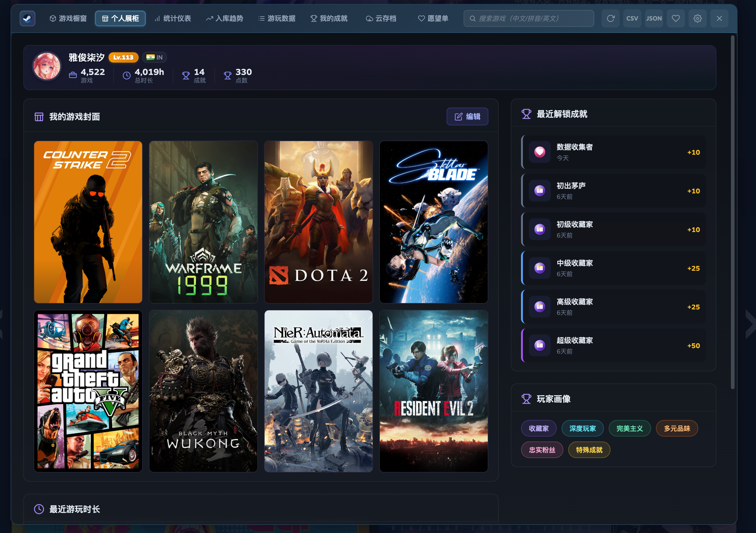Click the 多元品味 tag

[x=677, y=428]
